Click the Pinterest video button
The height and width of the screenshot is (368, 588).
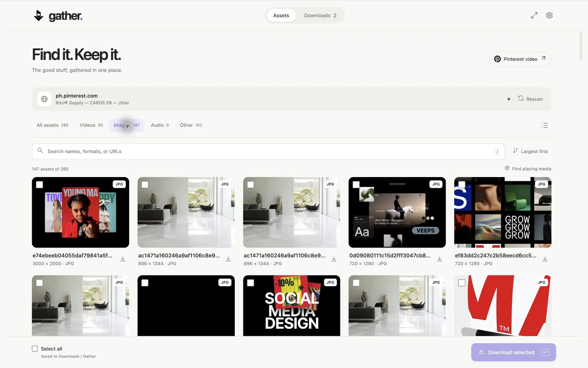coord(520,59)
